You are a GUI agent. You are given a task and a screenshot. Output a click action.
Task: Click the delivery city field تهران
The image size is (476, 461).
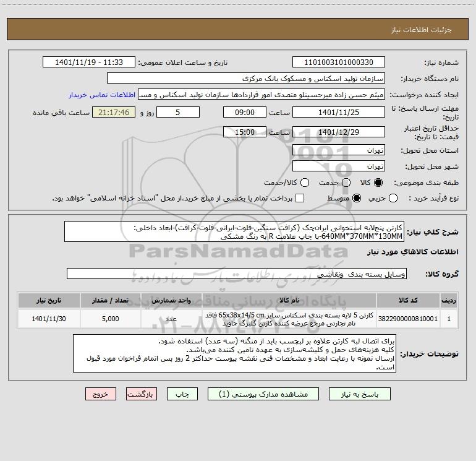(339, 166)
